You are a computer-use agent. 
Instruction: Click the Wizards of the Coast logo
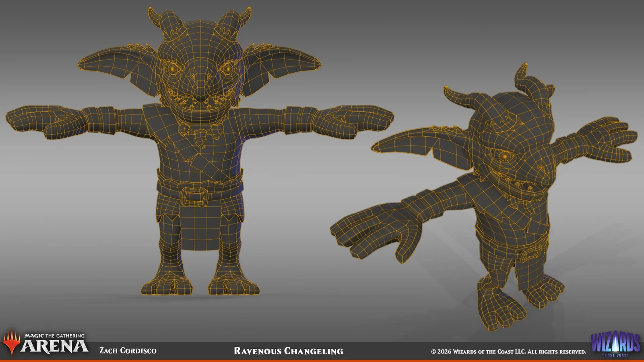click(x=615, y=344)
